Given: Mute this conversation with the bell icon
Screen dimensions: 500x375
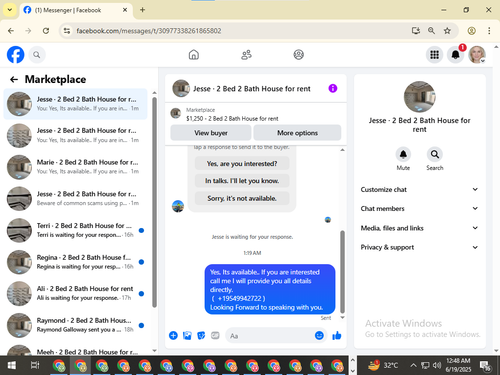Looking at the screenshot, I should (x=403, y=154).
